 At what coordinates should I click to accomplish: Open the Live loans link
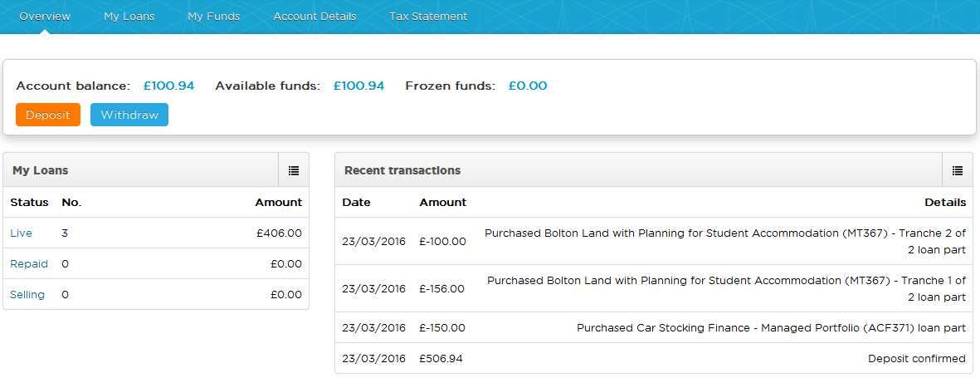click(x=22, y=233)
